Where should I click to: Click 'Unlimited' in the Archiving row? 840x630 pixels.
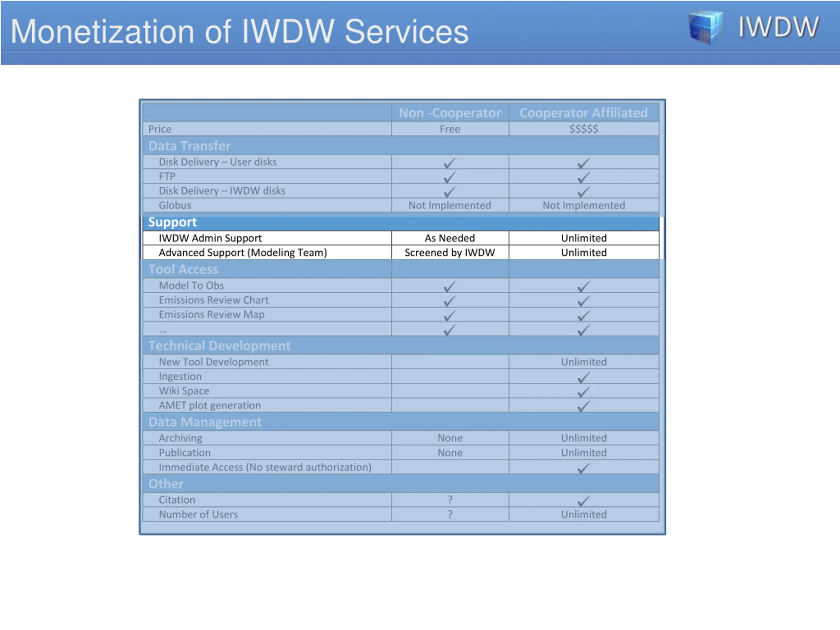(x=584, y=438)
